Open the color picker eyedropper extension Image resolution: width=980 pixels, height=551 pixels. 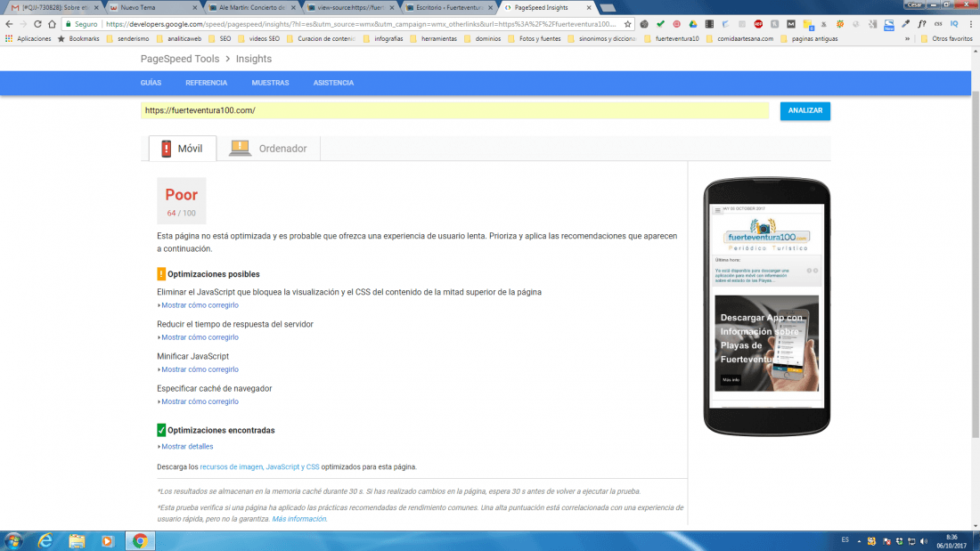click(906, 24)
